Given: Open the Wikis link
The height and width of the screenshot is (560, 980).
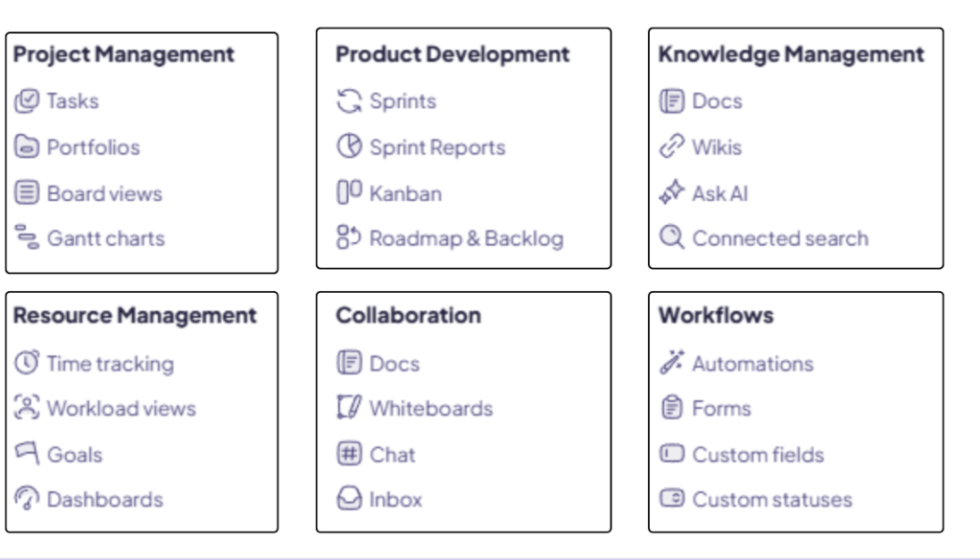Looking at the screenshot, I should pos(716,147).
